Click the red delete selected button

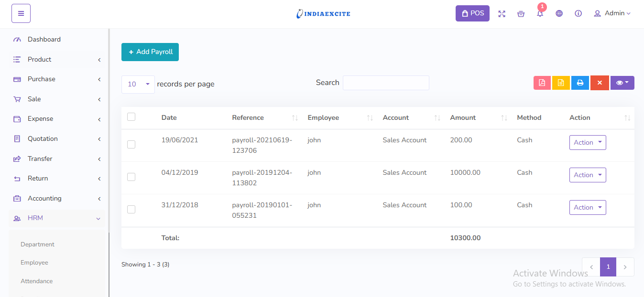tap(599, 83)
